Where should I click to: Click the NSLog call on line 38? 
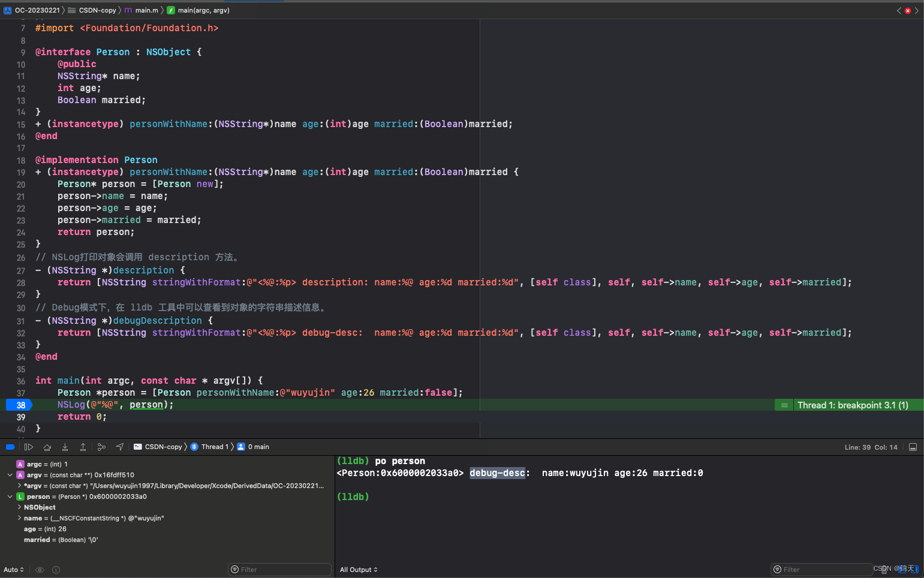[115, 405]
